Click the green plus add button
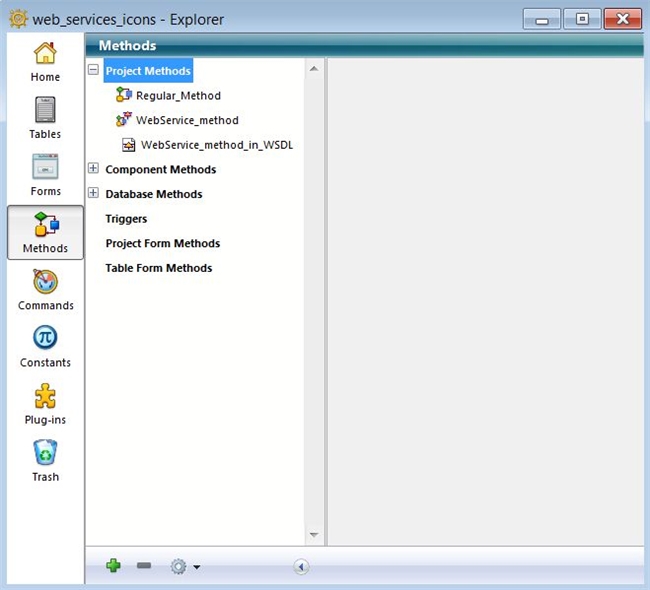The height and width of the screenshot is (590, 650). tap(113, 566)
